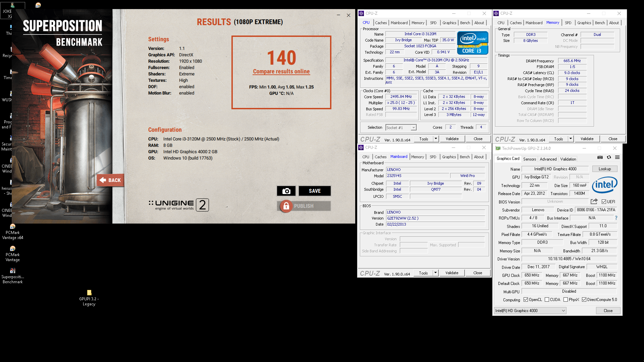Click the Close button in GPU-Z
The height and width of the screenshot is (362, 644).
click(x=608, y=311)
